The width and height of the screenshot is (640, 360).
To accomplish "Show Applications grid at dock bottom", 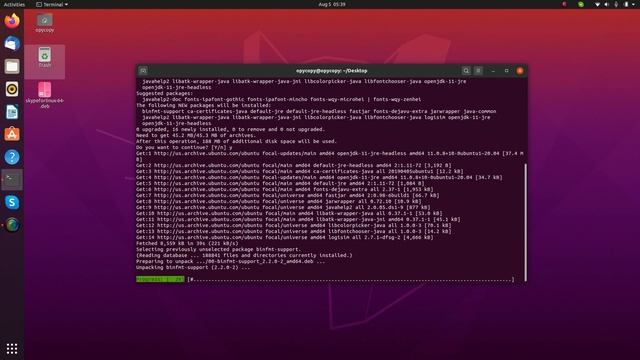I will 12,348.
